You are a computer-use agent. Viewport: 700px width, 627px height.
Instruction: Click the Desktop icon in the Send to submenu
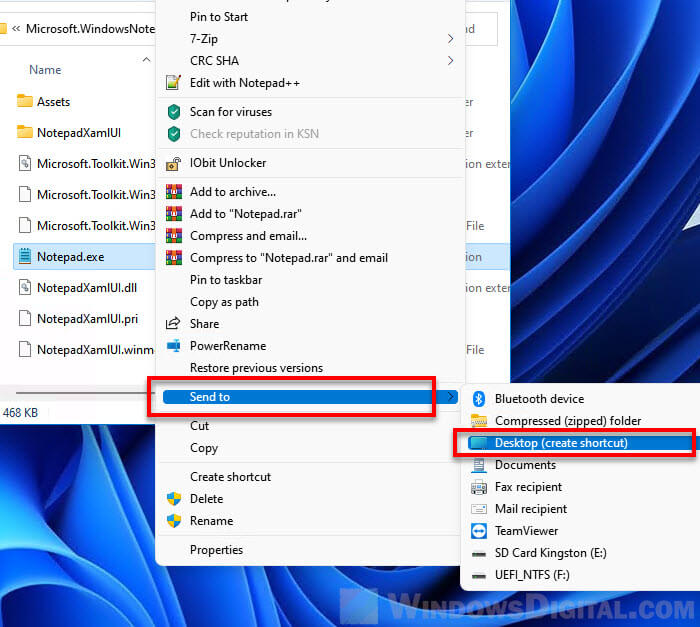coord(479,443)
